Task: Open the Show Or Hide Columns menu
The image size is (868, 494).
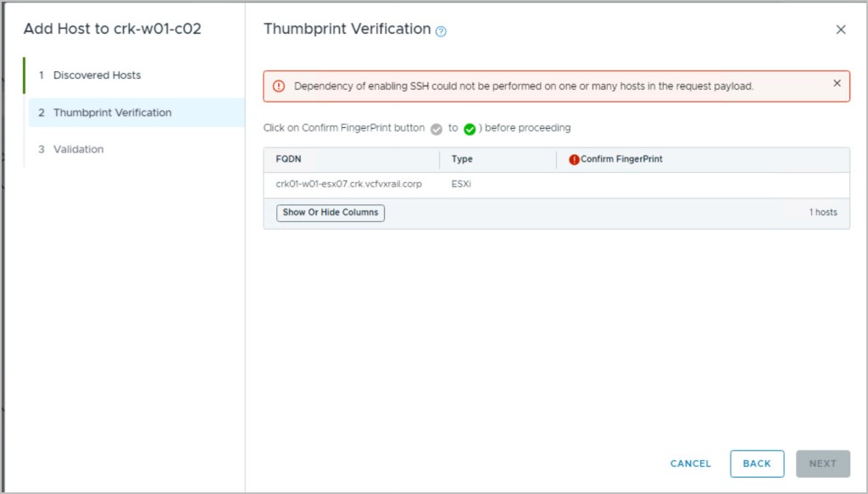Action: [x=331, y=212]
